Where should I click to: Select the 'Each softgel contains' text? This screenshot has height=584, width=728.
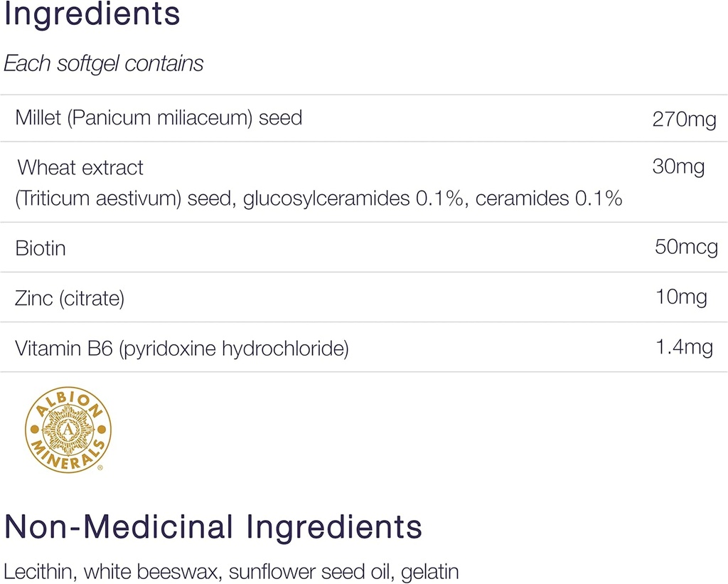click(104, 63)
